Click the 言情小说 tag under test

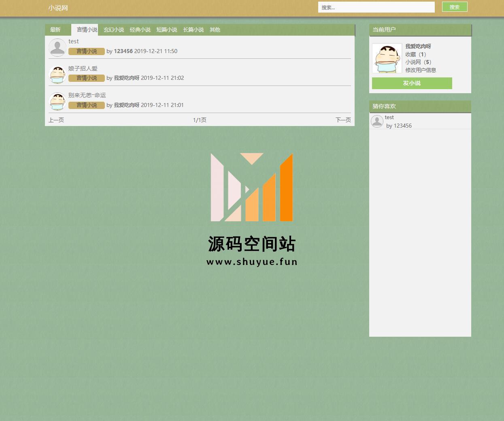coord(87,51)
